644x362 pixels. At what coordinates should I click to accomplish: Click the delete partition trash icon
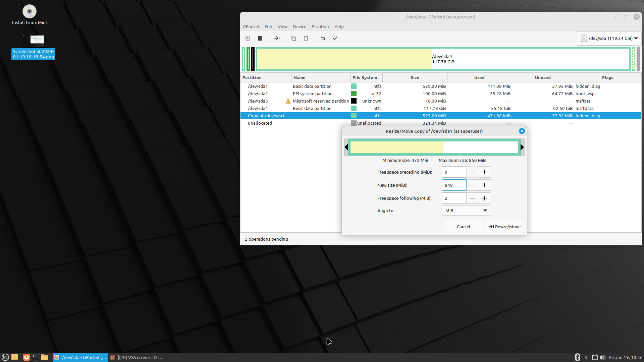coord(260,38)
